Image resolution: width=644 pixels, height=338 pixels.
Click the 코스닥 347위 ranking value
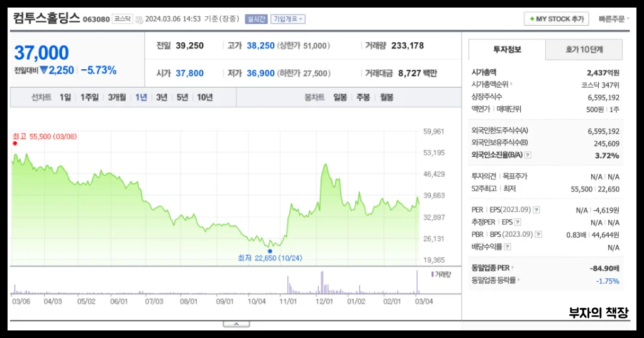(x=600, y=85)
